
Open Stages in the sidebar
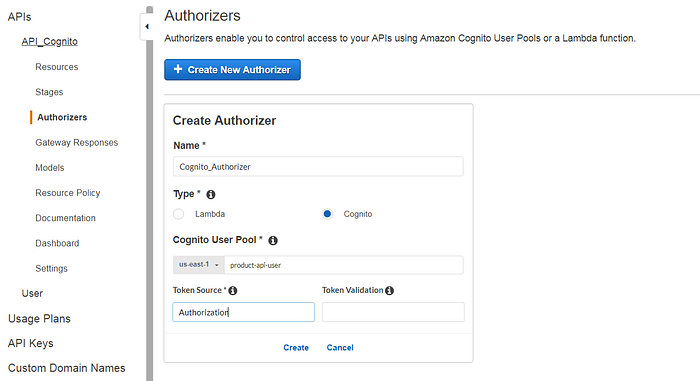(49, 92)
